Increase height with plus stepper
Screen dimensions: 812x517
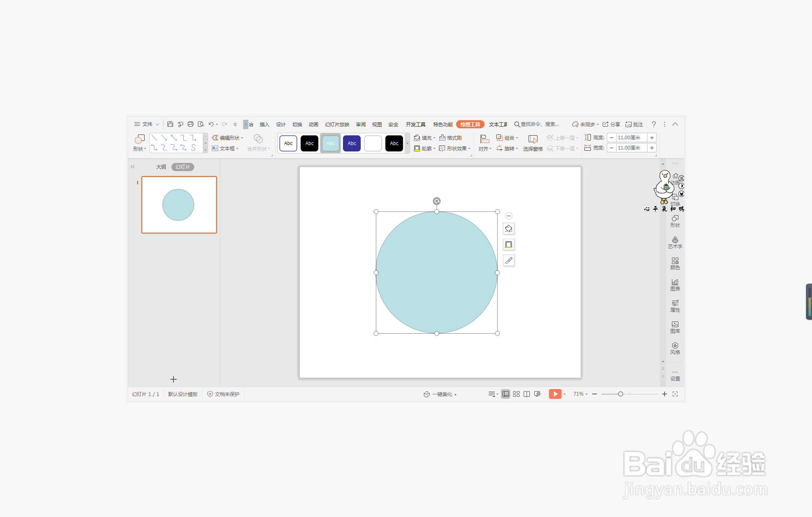652,138
